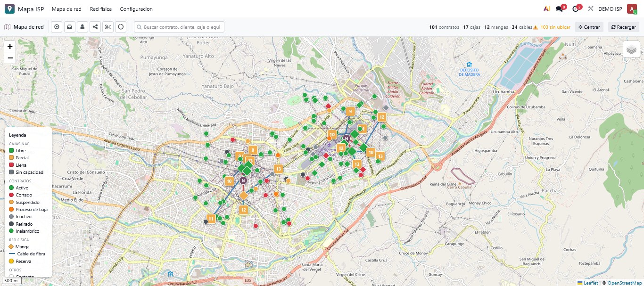Toggle the share-nodes network toolbar button
Screen dimensions: 644x286
point(95,27)
